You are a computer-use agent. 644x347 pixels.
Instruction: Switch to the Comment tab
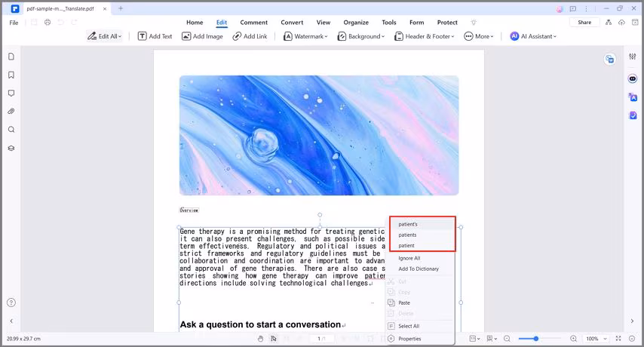(x=254, y=23)
